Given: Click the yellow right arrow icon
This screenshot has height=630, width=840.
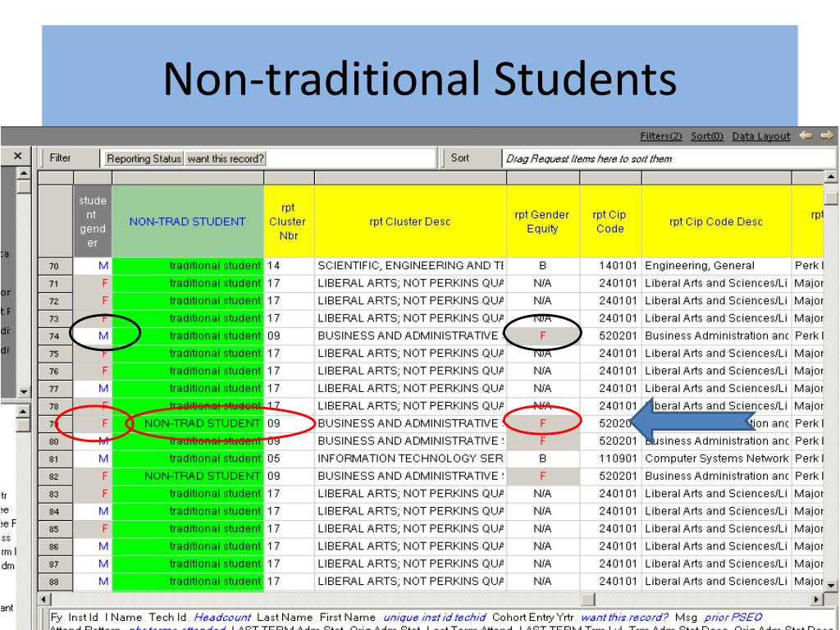Looking at the screenshot, I should click(x=826, y=135).
